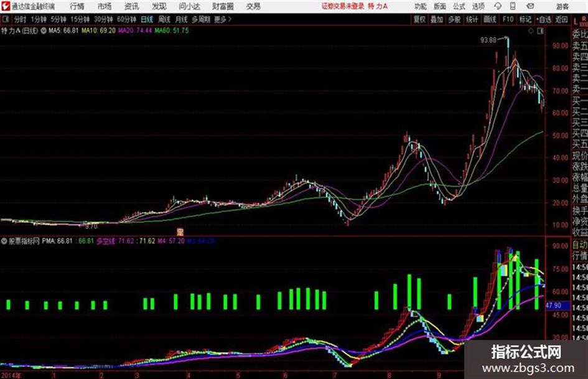Open the 财富圈 menu

[223, 6]
